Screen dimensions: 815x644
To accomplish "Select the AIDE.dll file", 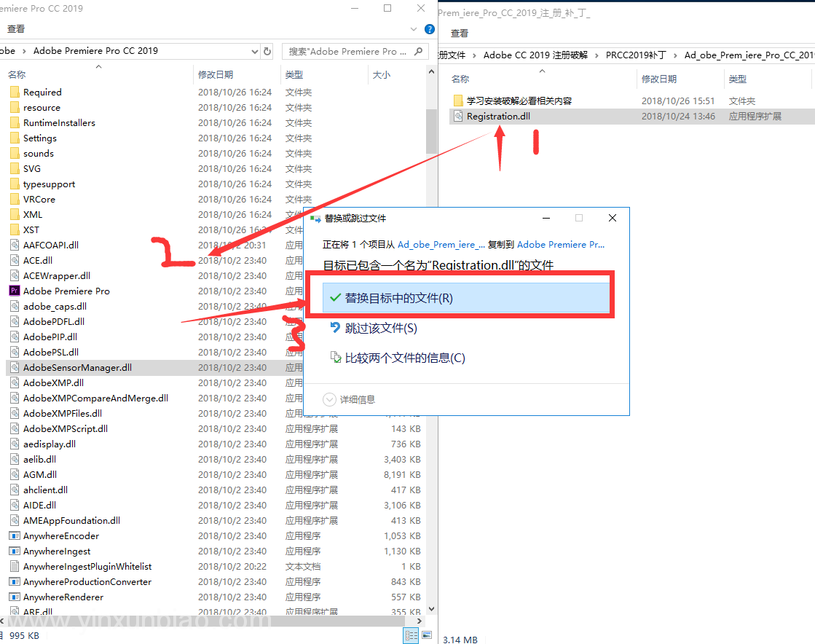I will click(39, 506).
